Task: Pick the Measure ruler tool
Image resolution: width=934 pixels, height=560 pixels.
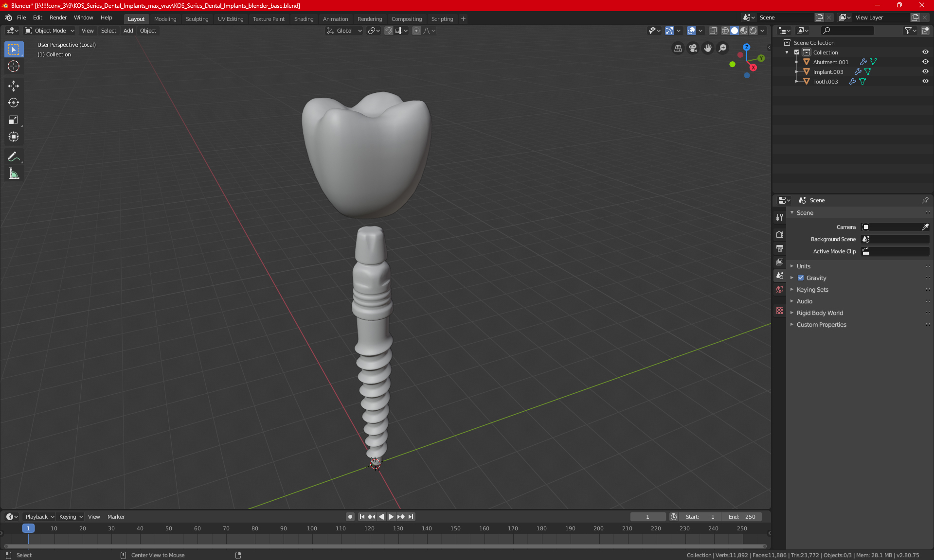Action: tap(14, 174)
